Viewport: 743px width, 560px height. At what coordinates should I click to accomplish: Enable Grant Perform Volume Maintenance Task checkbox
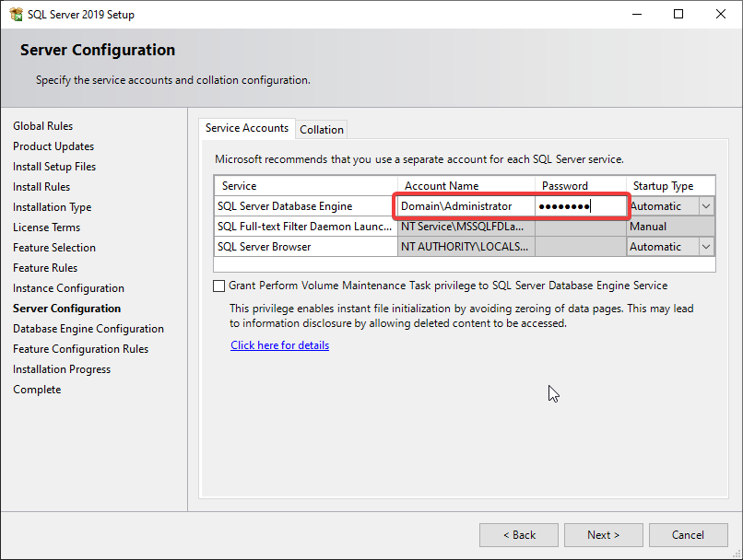coord(218,286)
